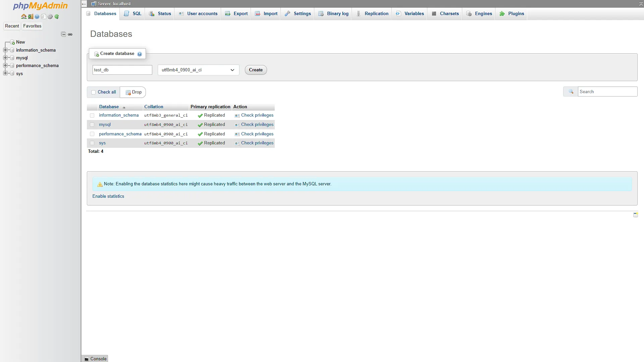Click Enable statistics link

point(108,196)
